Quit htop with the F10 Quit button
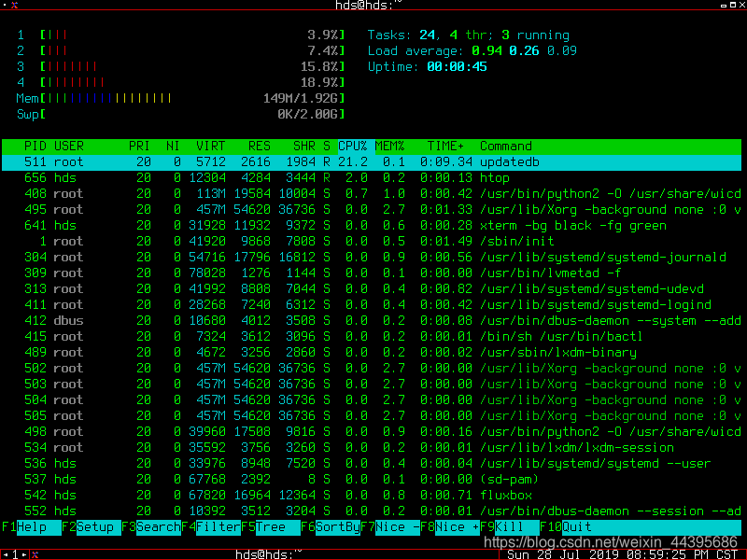747x560 pixels. 641,527
